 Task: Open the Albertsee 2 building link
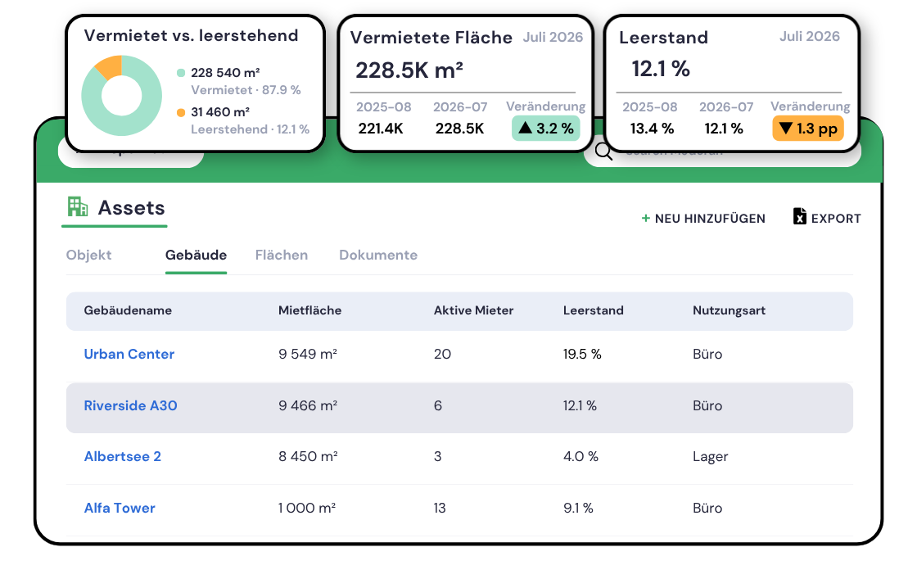coord(123,456)
